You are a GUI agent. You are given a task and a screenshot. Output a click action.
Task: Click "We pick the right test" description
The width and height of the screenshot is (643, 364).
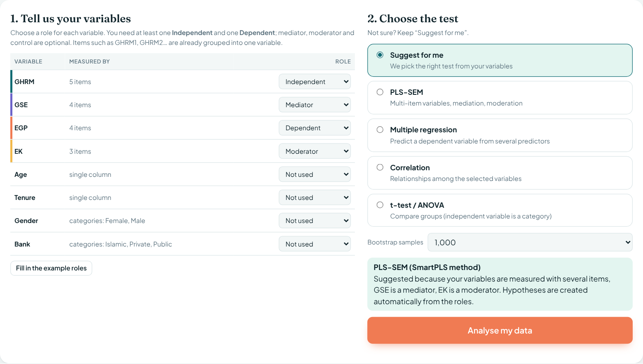451,66
